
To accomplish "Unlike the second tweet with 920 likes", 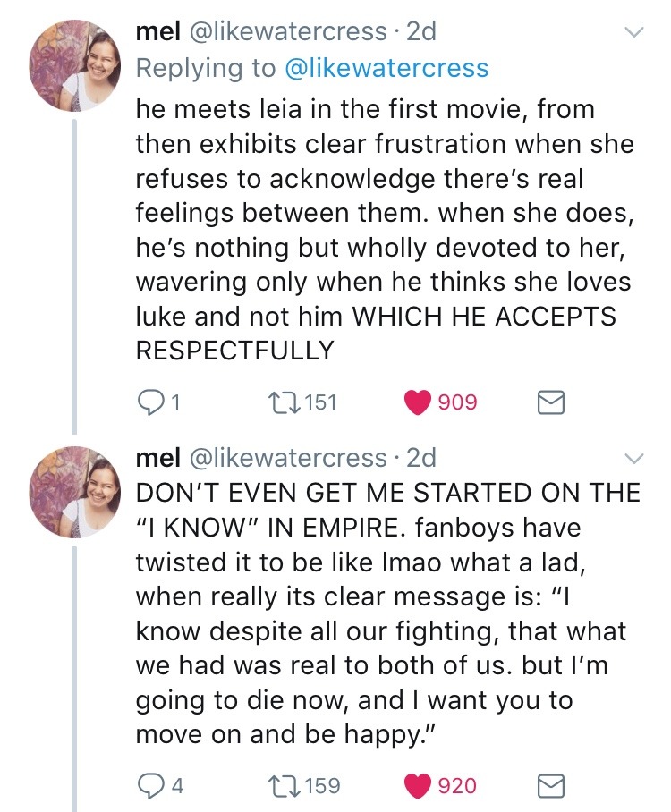I will [418, 786].
